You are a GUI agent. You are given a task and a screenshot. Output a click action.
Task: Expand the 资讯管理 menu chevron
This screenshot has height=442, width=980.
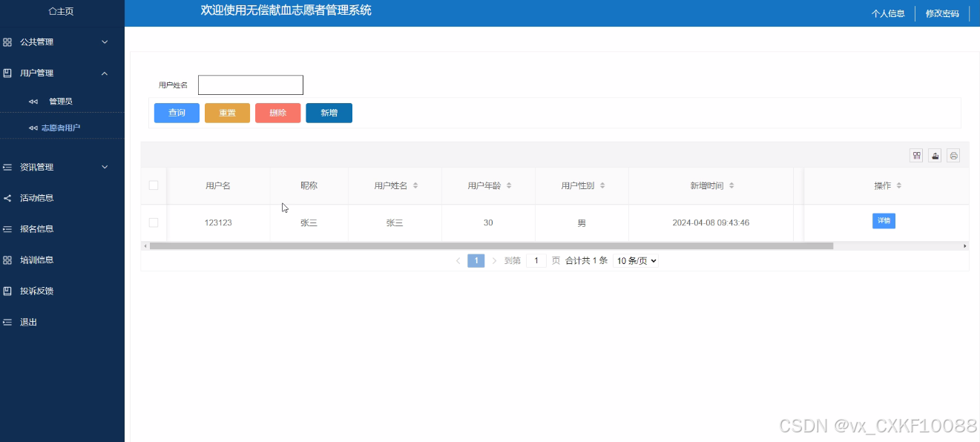[x=105, y=168]
